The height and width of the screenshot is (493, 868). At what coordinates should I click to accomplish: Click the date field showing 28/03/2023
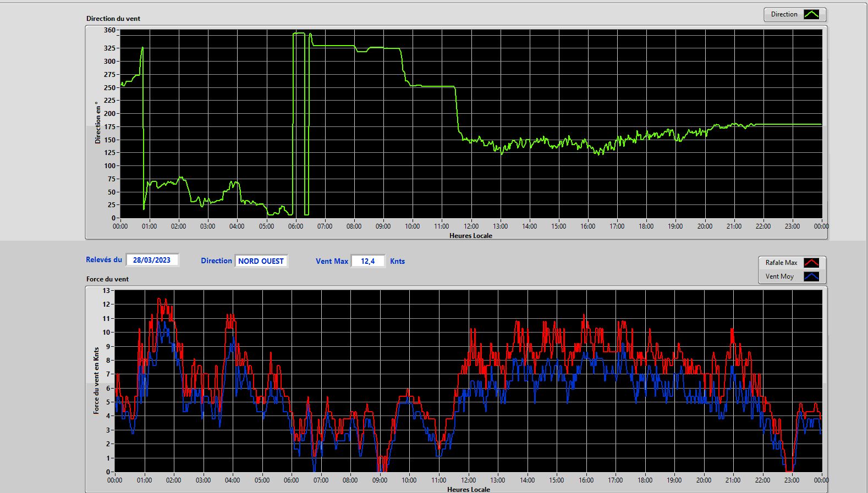pos(152,260)
